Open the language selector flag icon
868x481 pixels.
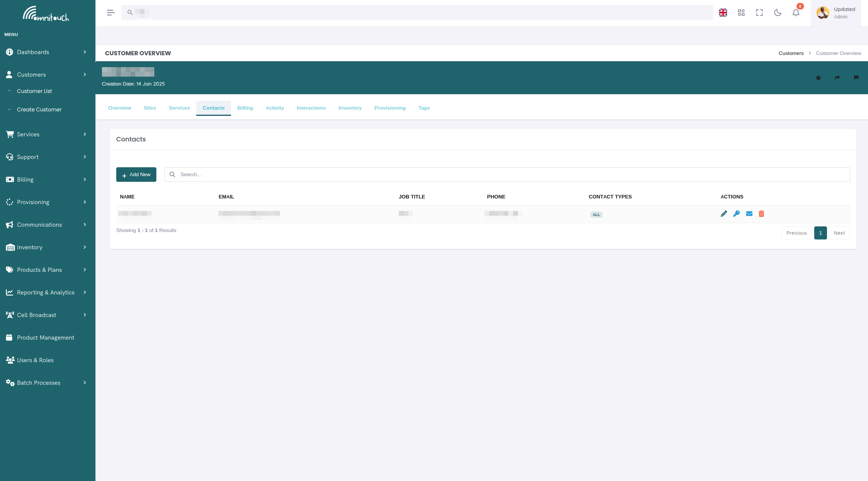[x=723, y=12]
